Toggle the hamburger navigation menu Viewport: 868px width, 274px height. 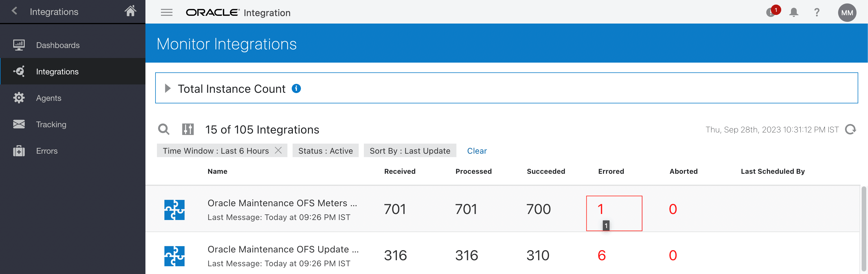pyautogui.click(x=166, y=12)
